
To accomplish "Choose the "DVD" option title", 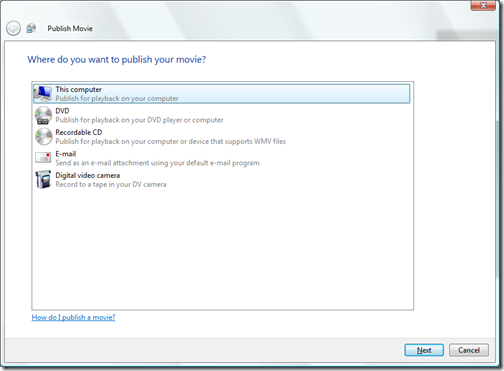I will tap(62, 111).
